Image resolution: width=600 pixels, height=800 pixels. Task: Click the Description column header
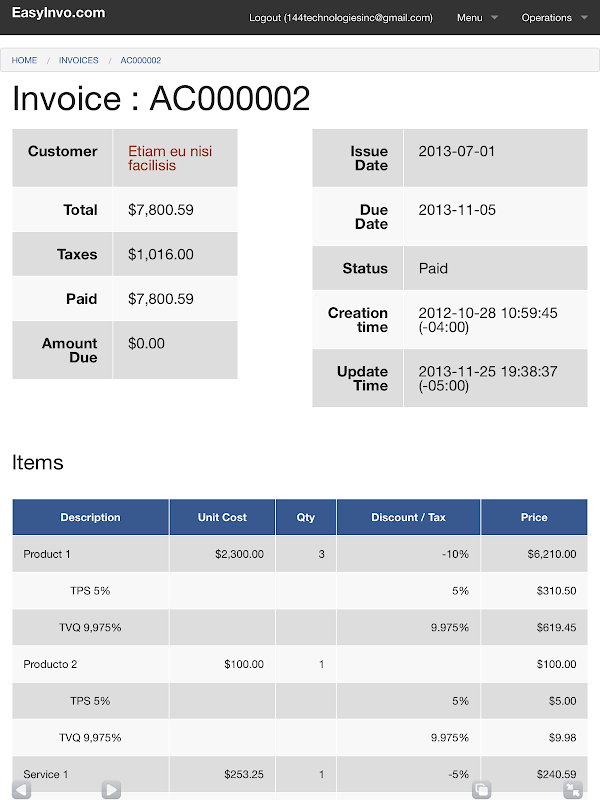tap(90, 517)
